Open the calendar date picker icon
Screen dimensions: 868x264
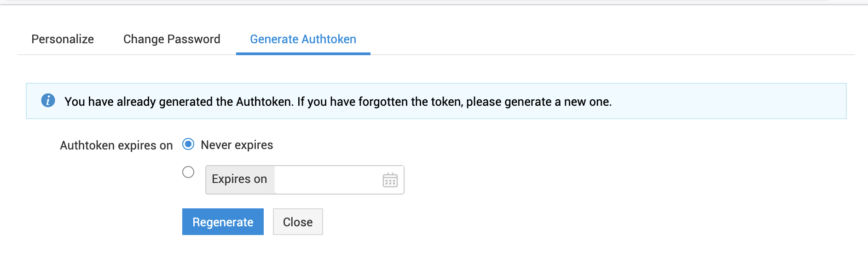coord(390,180)
